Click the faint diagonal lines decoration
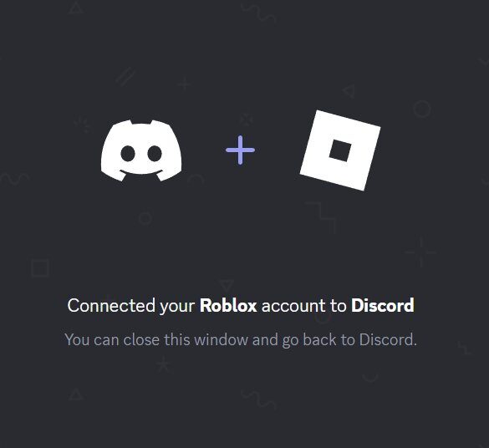The height and width of the screenshot is (448, 489). tap(125, 76)
